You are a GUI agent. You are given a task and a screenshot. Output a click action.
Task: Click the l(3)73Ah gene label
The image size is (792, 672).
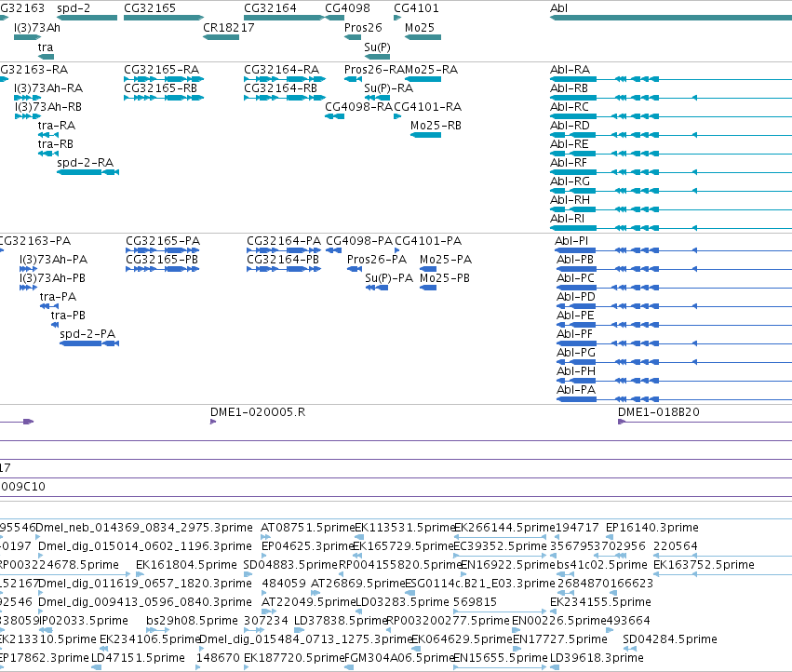(x=37, y=28)
